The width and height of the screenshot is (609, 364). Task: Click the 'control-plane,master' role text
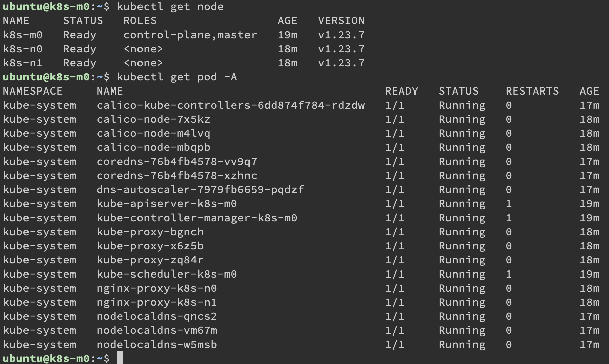click(x=190, y=35)
